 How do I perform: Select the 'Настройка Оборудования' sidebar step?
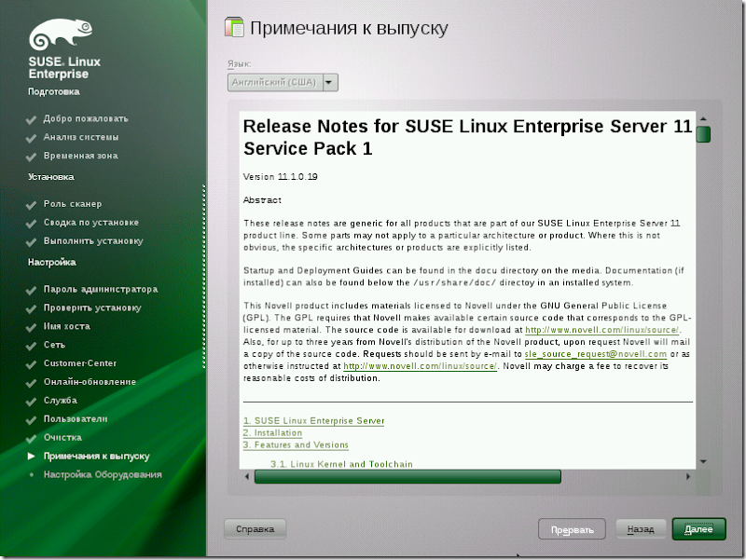(103, 474)
